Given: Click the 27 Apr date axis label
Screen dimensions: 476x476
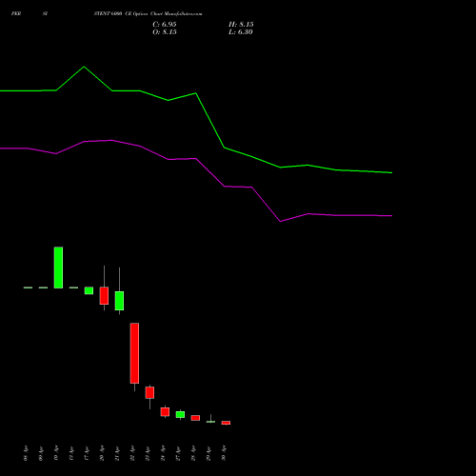Looking at the screenshot, I should [x=178, y=453].
